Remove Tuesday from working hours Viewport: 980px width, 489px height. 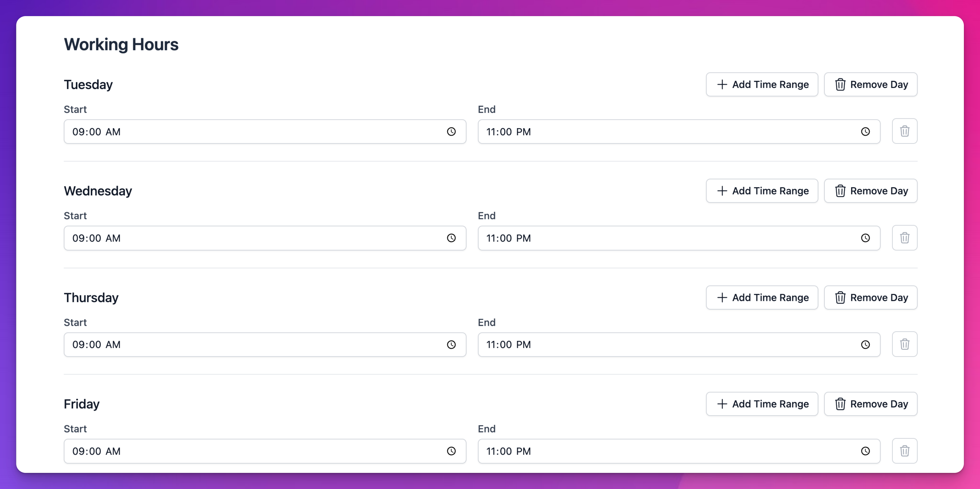(871, 84)
